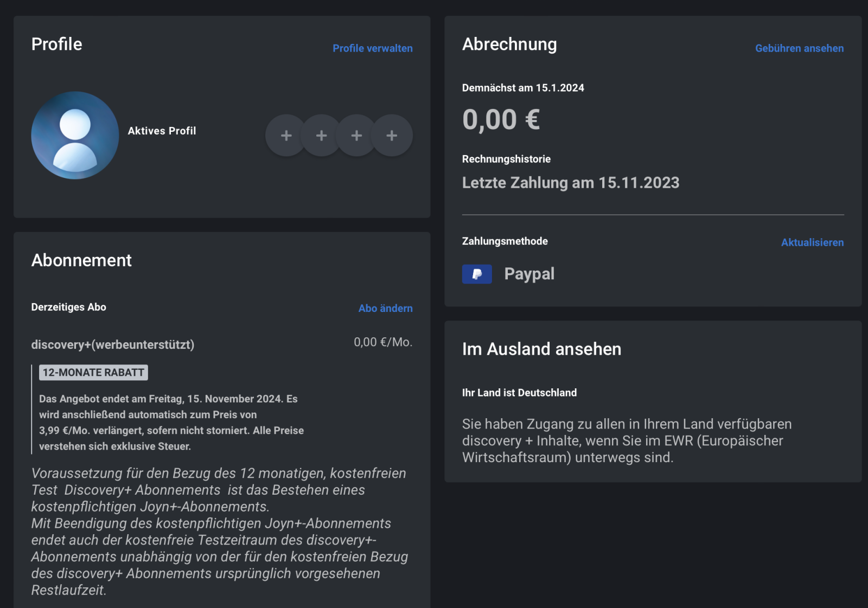The width and height of the screenshot is (868, 608).
Task: Click the 12-MONATE RABATT badge
Action: 93,373
